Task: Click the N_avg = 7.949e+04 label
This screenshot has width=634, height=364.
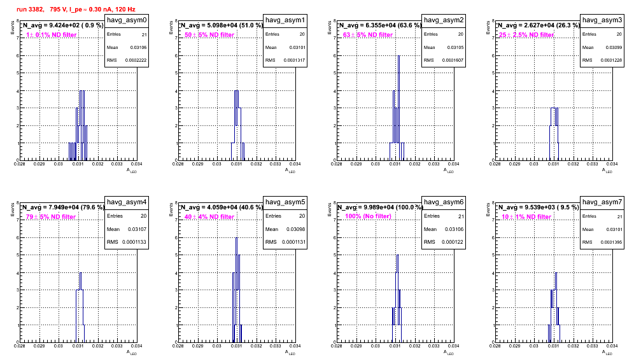Action: click(63, 207)
